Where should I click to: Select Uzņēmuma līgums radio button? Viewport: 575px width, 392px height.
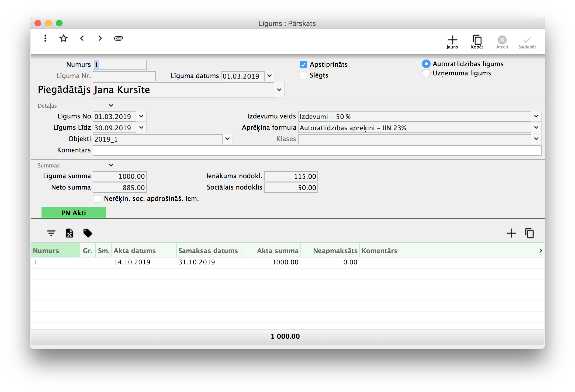(x=426, y=73)
